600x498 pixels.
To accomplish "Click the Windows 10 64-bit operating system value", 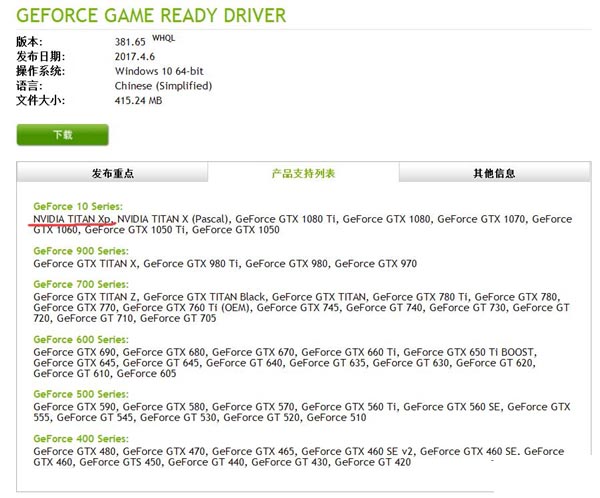I will click(164, 71).
